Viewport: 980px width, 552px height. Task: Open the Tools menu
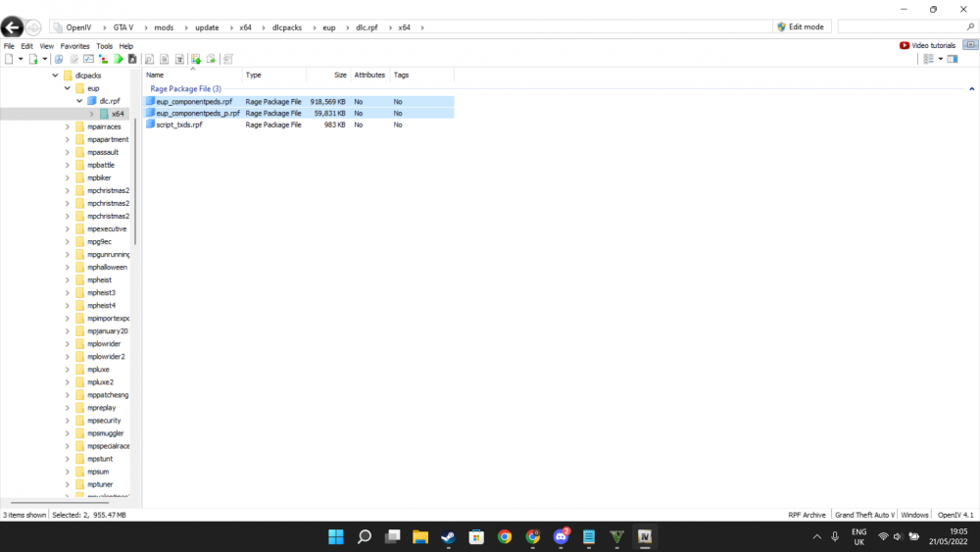[x=105, y=46]
